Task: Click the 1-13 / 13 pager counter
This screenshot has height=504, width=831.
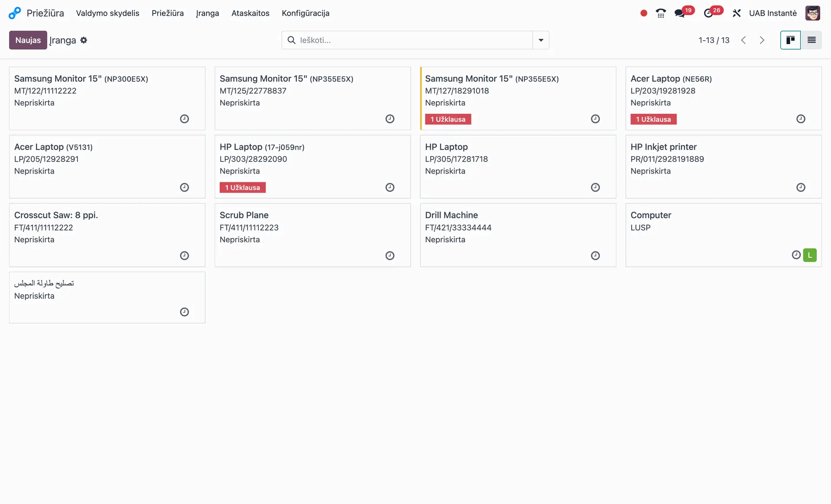Action: pos(714,40)
